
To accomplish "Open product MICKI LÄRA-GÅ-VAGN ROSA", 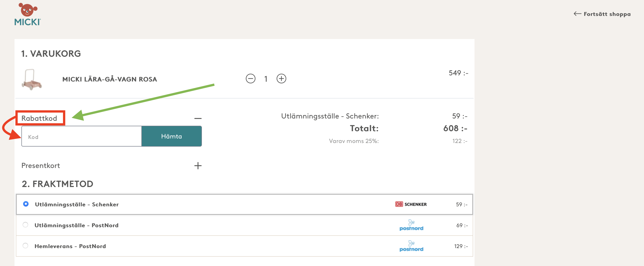I will click(109, 79).
